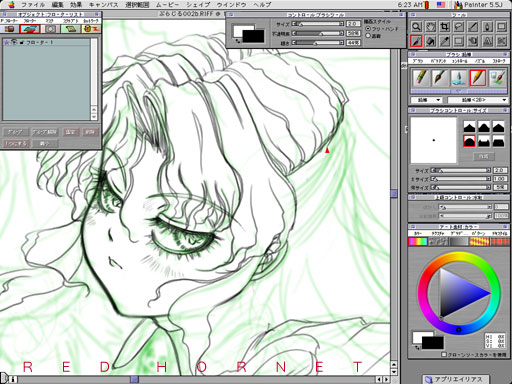This screenshot has width=512, height=384.
Task: Open the キャンバス menu
Action: [104, 5]
